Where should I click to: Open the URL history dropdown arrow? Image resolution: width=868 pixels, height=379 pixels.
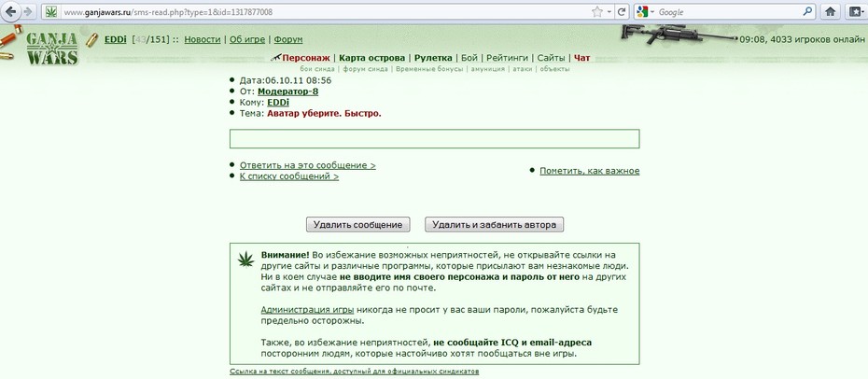tap(609, 11)
